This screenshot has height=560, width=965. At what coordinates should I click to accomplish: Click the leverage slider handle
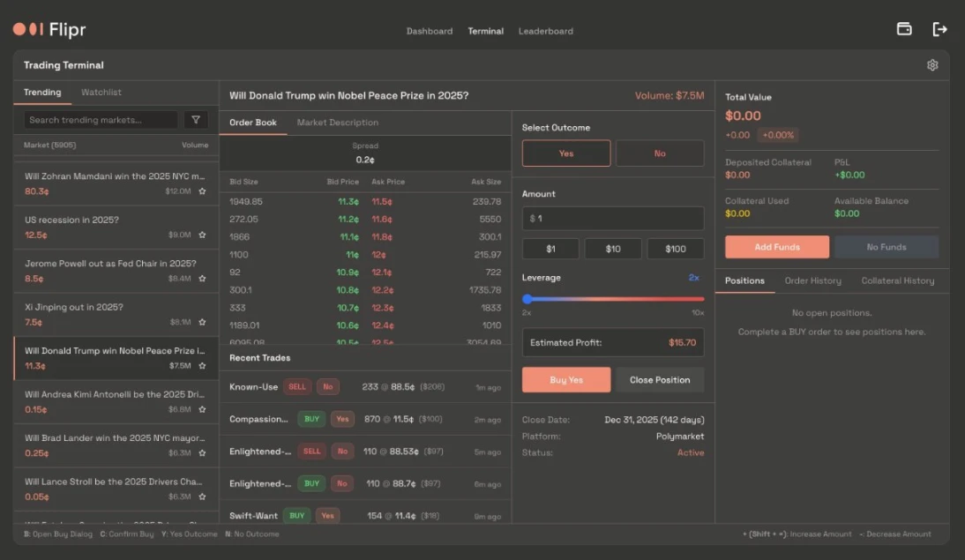[x=527, y=299]
